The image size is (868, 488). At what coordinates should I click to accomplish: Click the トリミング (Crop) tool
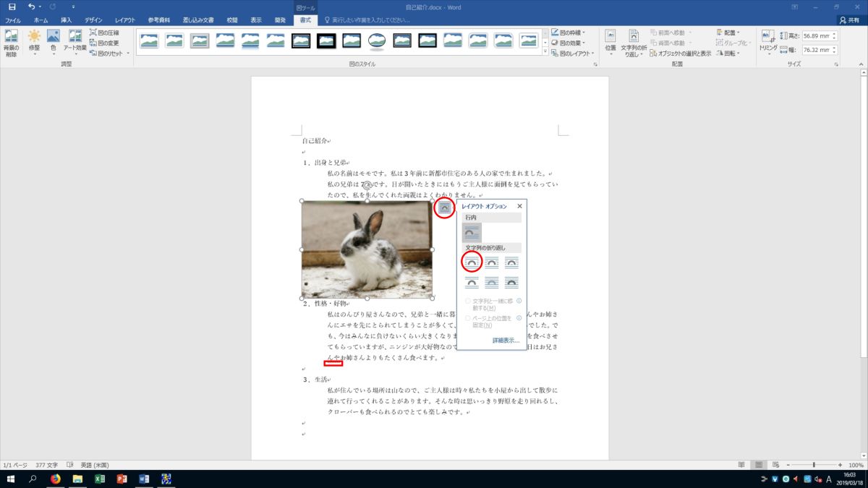click(x=768, y=43)
